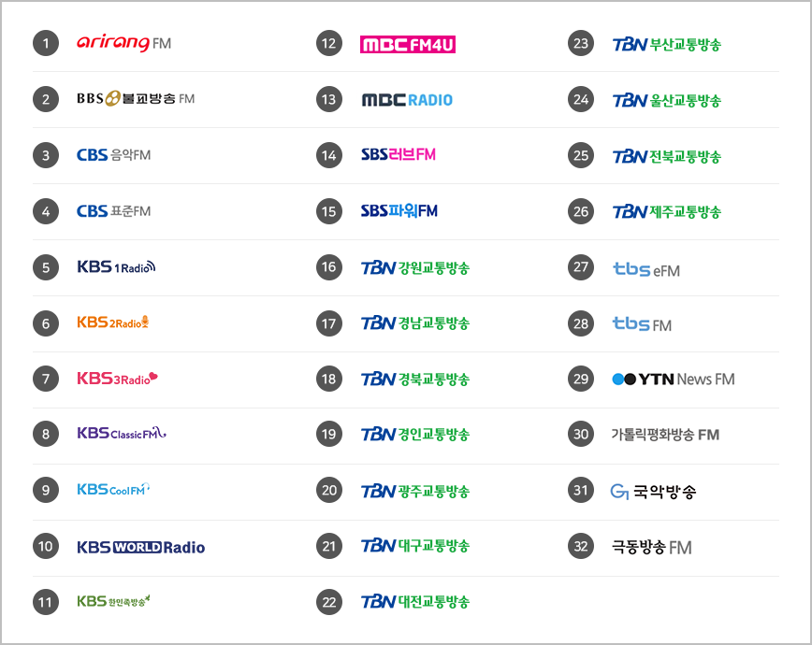
Task: Open KBS Classic FM station
Action: [x=122, y=434]
